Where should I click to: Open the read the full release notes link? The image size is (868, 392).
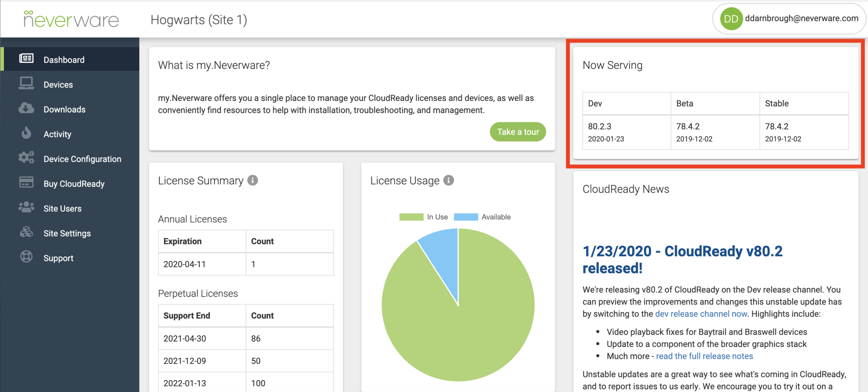(x=704, y=356)
